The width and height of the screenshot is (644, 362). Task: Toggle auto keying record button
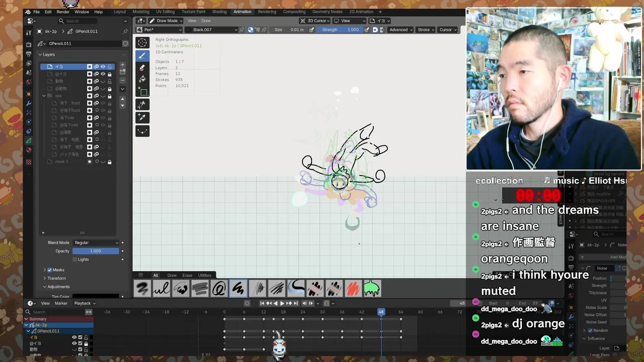pos(247,303)
